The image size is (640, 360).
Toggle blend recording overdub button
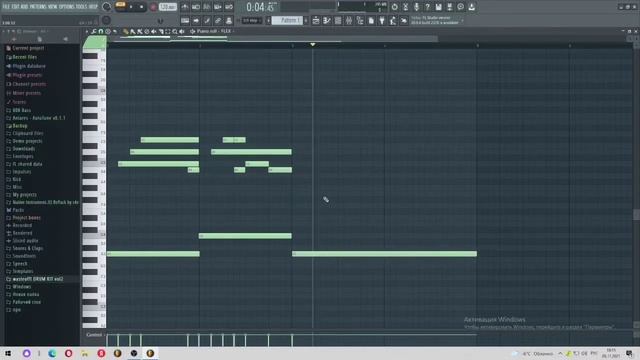click(218, 7)
